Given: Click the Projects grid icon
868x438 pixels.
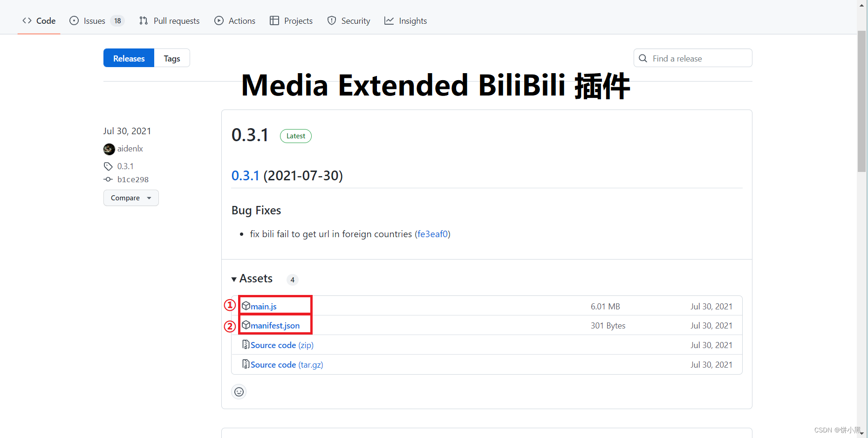Looking at the screenshot, I should click(275, 21).
